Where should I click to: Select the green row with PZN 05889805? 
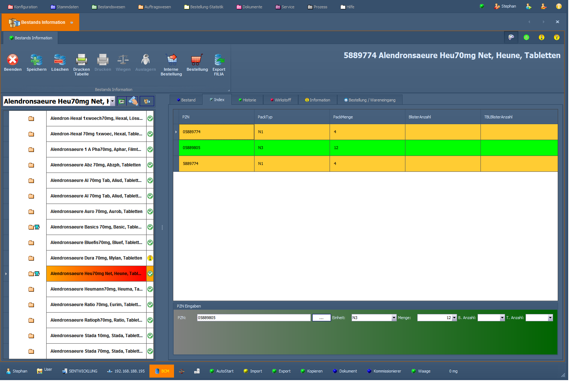pos(217,148)
